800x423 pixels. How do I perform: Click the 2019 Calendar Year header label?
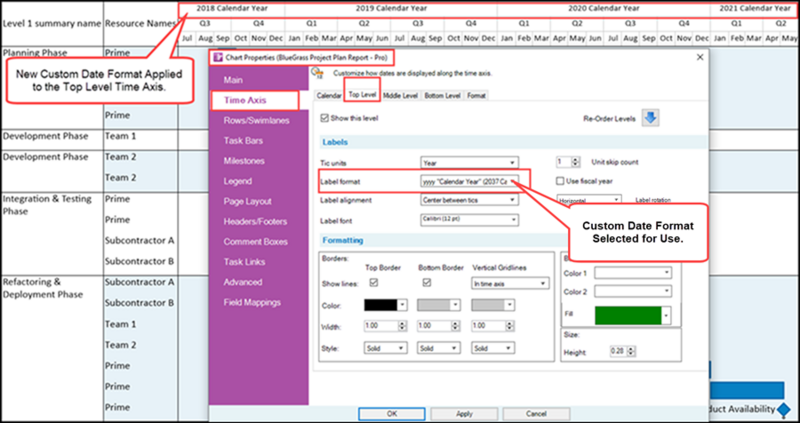click(391, 8)
